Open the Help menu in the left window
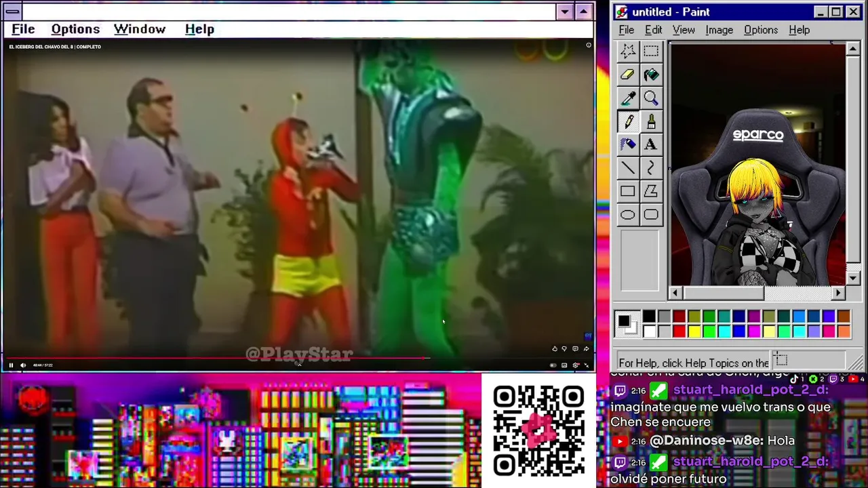The image size is (868, 488). 199,29
